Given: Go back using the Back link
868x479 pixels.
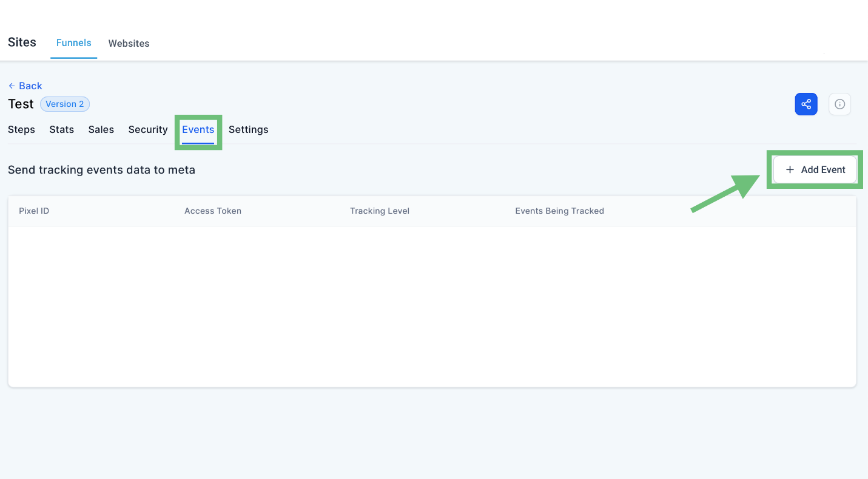Looking at the screenshot, I should (25, 86).
